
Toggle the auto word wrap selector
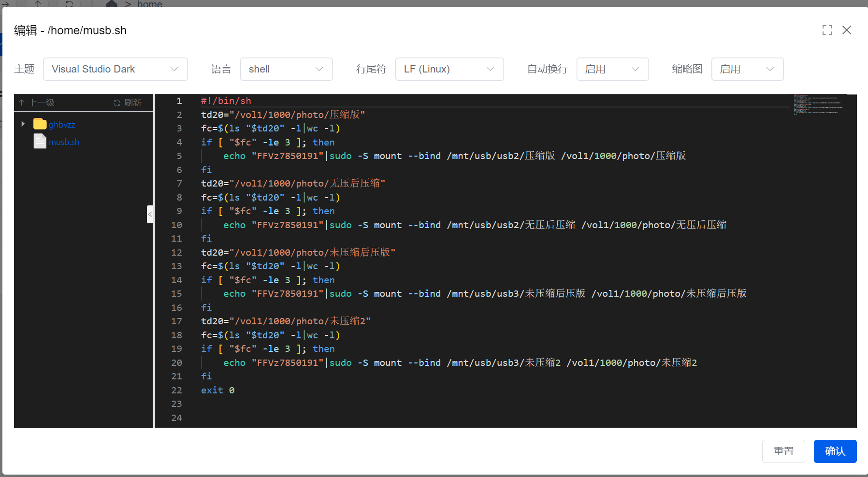pos(612,69)
